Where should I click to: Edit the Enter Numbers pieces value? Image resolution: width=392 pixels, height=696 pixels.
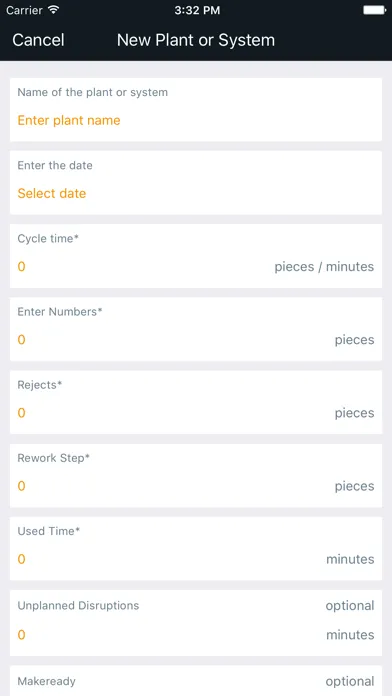tap(196, 329)
